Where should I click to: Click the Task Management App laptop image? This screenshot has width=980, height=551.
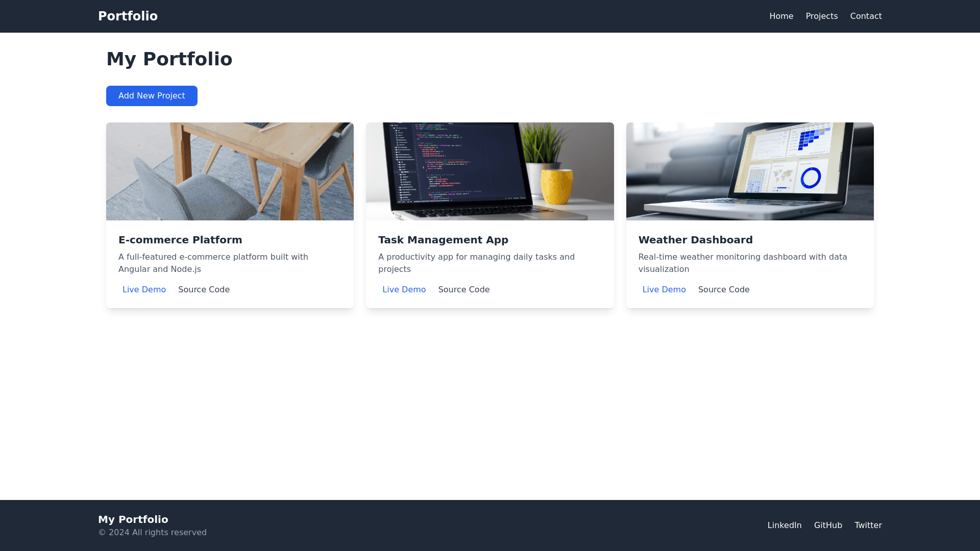(x=489, y=171)
